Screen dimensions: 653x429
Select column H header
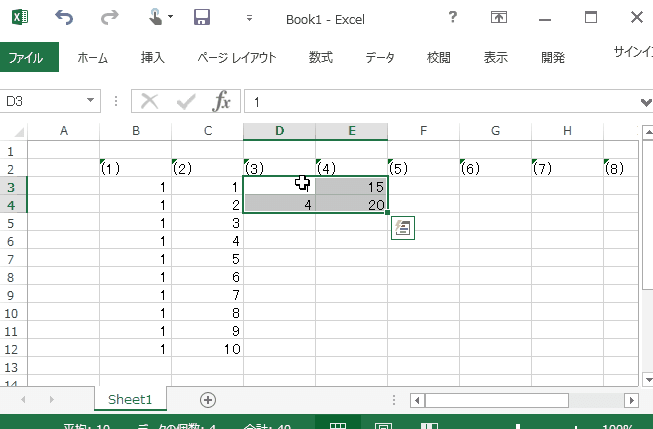coord(567,131)
